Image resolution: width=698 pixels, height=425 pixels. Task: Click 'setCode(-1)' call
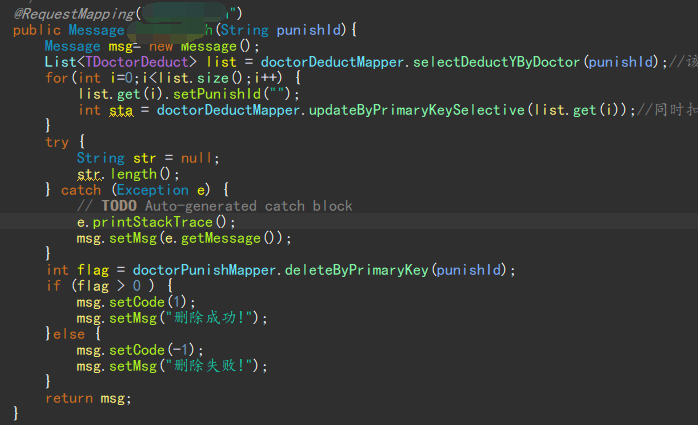pos(152,350)
